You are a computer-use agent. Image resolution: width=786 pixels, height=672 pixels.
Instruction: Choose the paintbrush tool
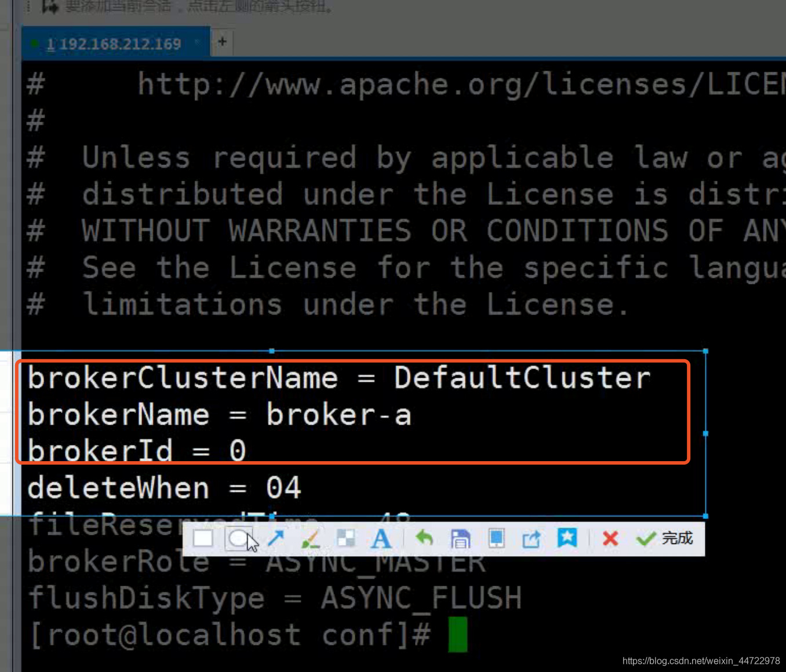point(311,539)
